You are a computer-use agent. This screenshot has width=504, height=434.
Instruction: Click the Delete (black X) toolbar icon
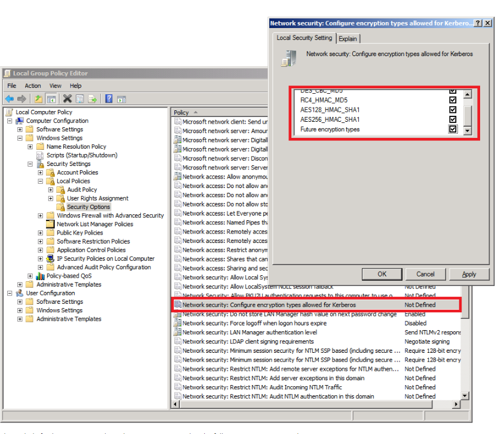pos(67,99)
